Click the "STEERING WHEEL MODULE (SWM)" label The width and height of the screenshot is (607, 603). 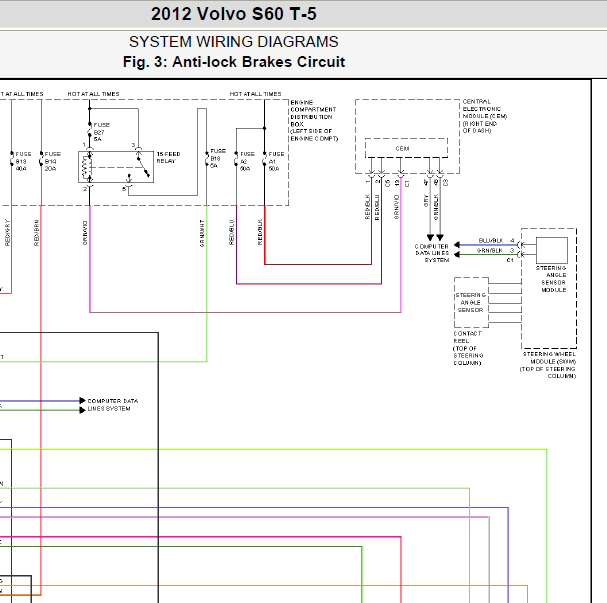tap(549, 358)
